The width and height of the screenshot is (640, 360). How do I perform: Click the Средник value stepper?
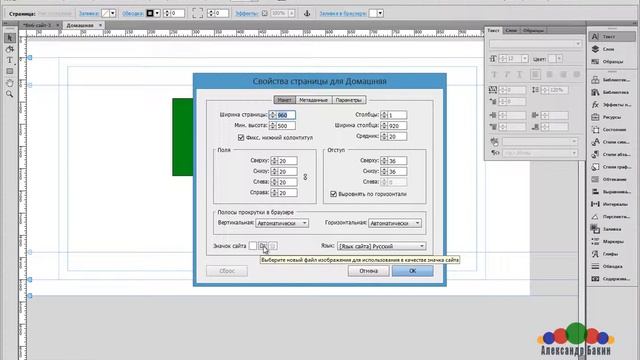pos(384,137)
